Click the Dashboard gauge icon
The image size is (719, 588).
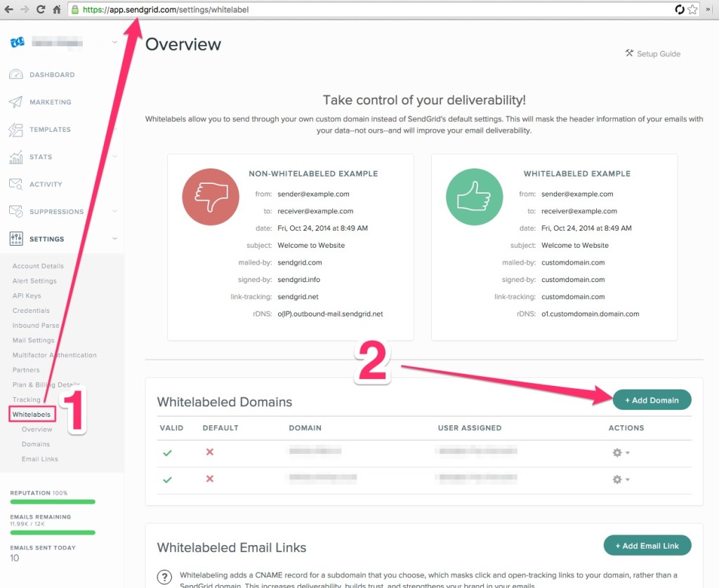click(x=15, y=74)
